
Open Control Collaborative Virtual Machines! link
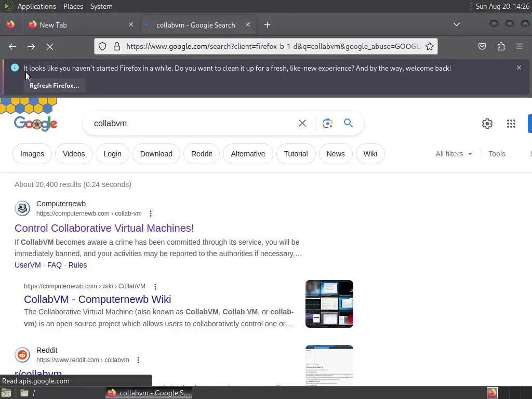coord(104,228)
